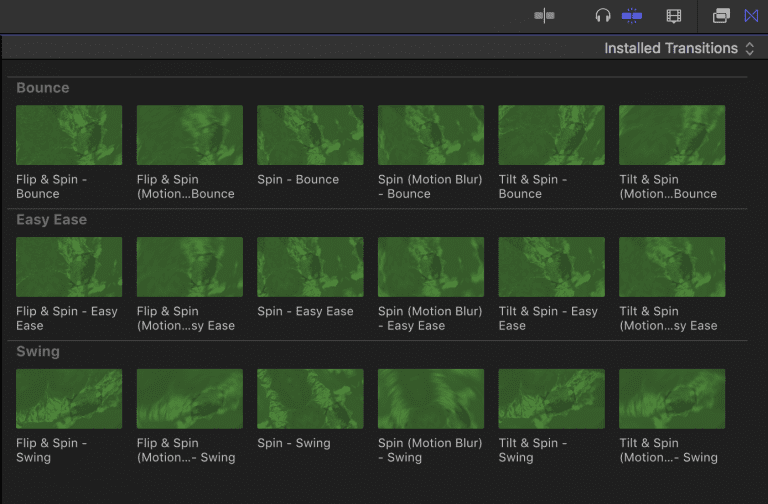
Task: Pick Spin (Motion Blur) - Easy Ease thumbnail
Action: click(431, 267)
